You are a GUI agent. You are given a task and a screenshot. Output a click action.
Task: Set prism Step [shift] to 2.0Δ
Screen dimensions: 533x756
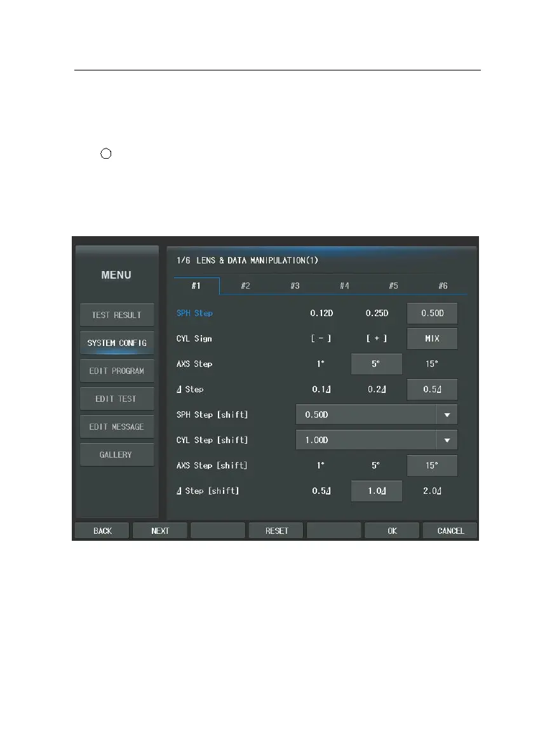pos(432,491)
